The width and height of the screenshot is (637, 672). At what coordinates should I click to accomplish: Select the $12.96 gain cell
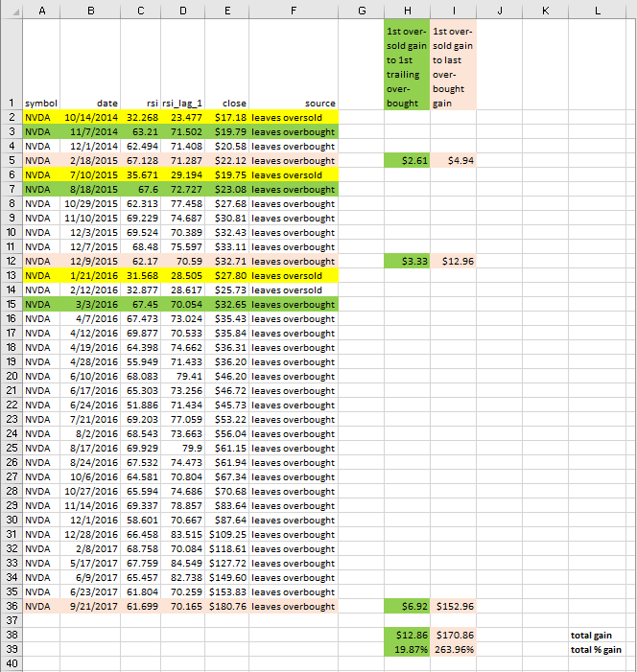454,261
